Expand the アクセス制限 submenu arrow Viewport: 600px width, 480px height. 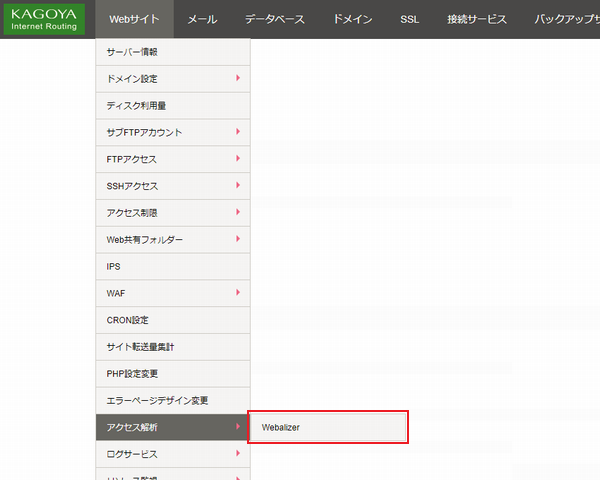point(238,212)
